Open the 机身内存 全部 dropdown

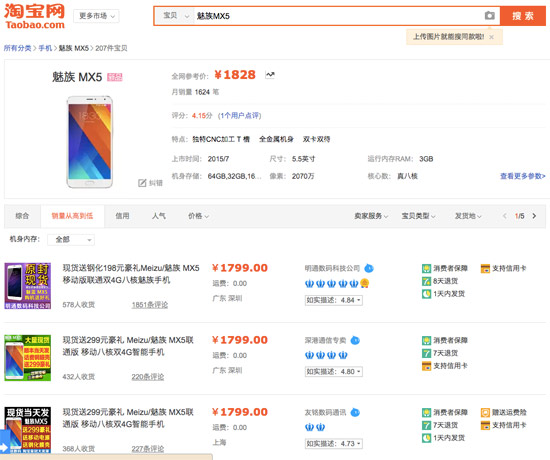[x=71, y=240]
